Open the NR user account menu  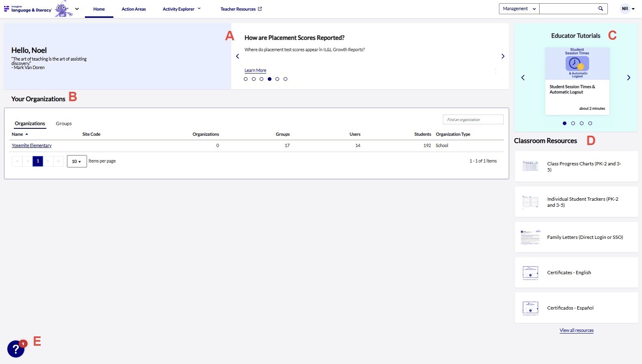coord(627,9)
